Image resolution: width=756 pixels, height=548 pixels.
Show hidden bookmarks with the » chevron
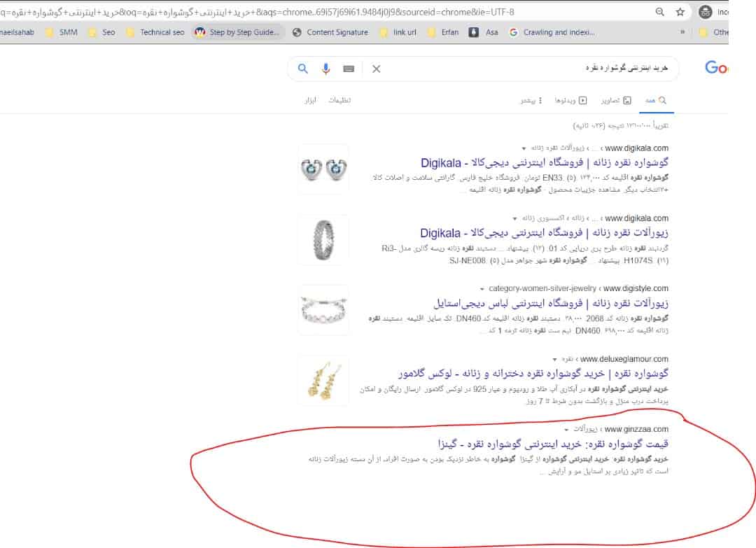pyautogui.click(x=682, y=32)
